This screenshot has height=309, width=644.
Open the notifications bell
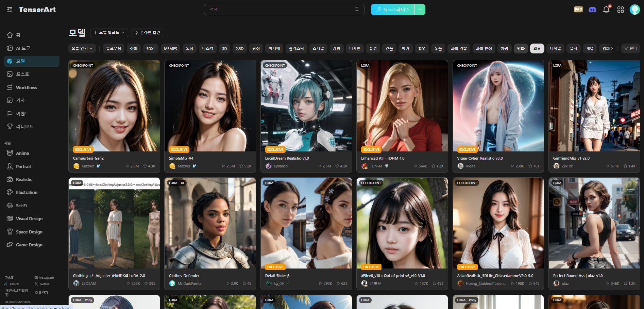tap(606, 10)
